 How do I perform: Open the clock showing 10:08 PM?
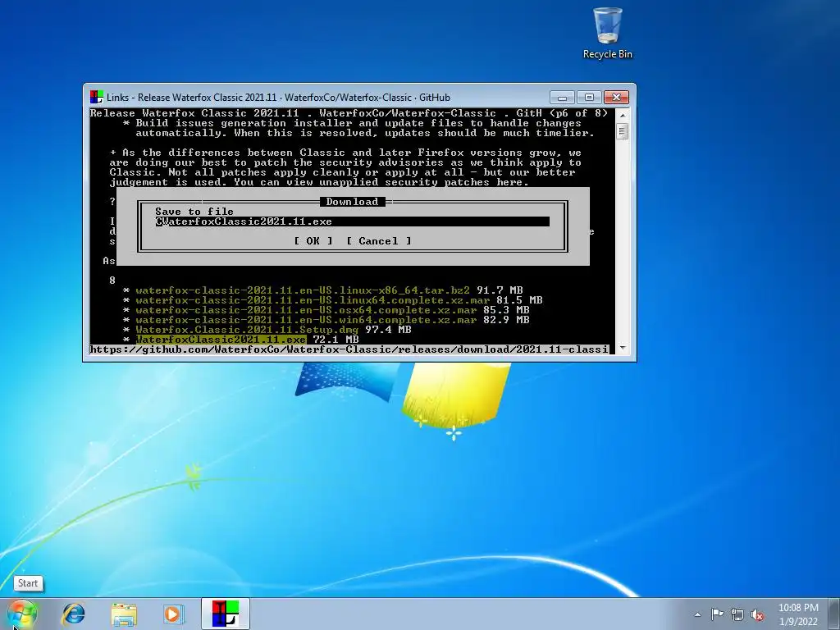(x=798, y=614)
